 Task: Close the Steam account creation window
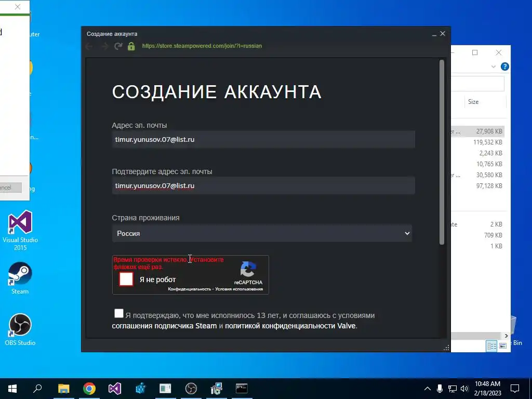[x=443, y=34]
